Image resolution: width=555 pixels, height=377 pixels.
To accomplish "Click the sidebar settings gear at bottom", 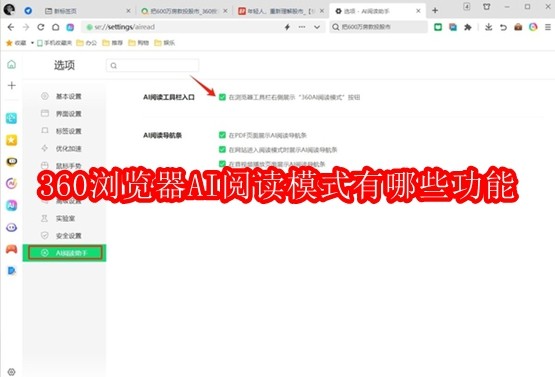I will click(11, 372).
